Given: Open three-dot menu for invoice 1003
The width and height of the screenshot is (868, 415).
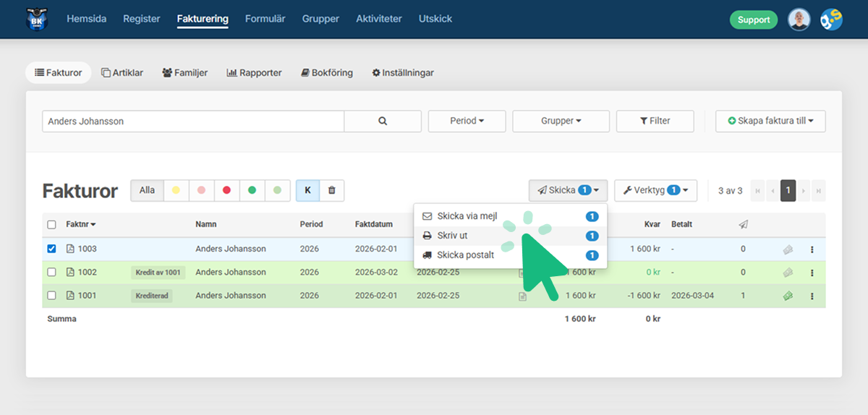Looking at the screenshot, I should tap(812, 249).
